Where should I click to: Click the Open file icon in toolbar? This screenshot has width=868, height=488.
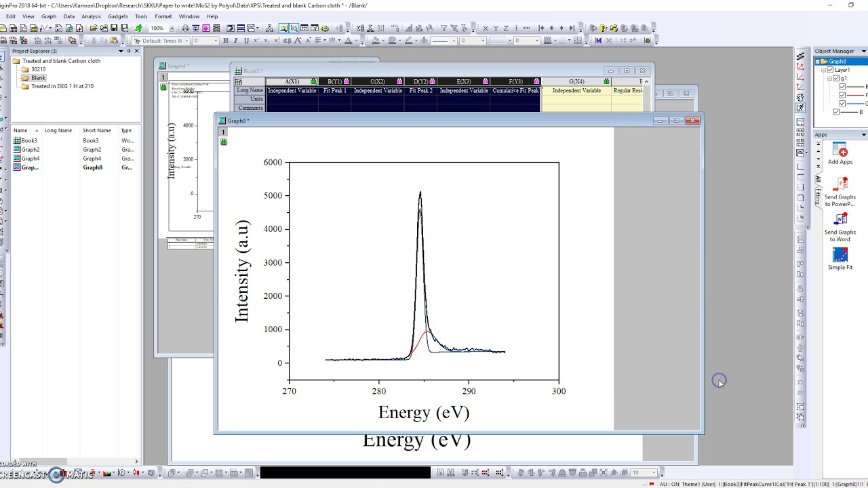pos(93,28)
